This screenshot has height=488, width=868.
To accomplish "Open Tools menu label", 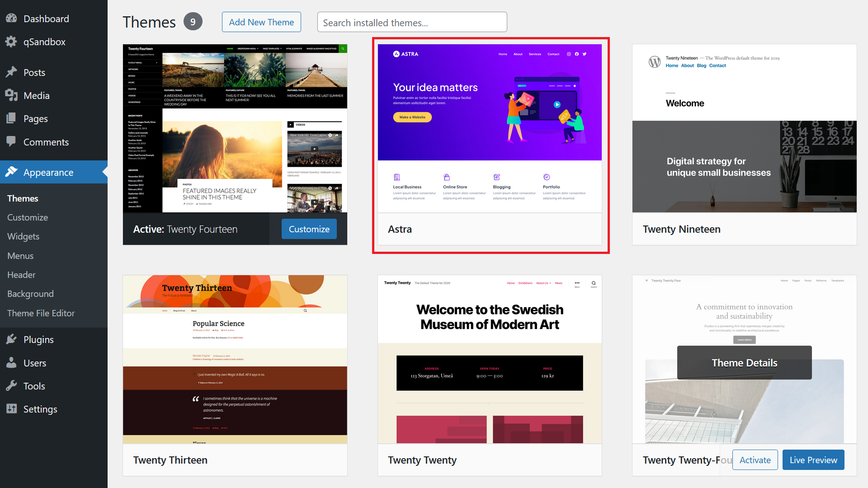I will pos(34,386).
